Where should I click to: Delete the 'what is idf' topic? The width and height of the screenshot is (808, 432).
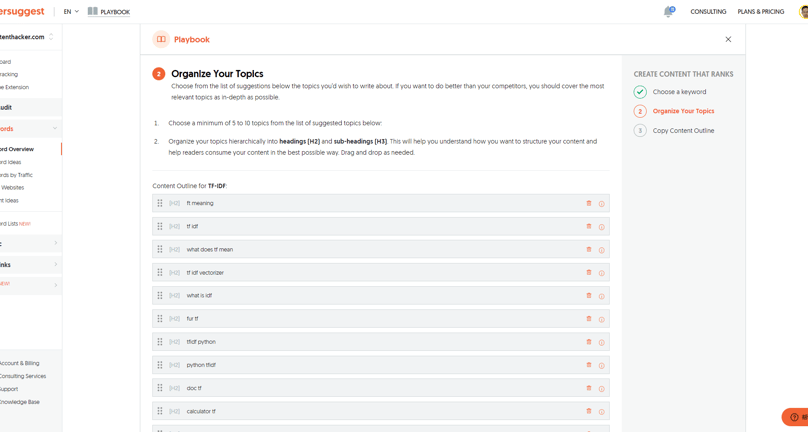[x=588, y=295]
